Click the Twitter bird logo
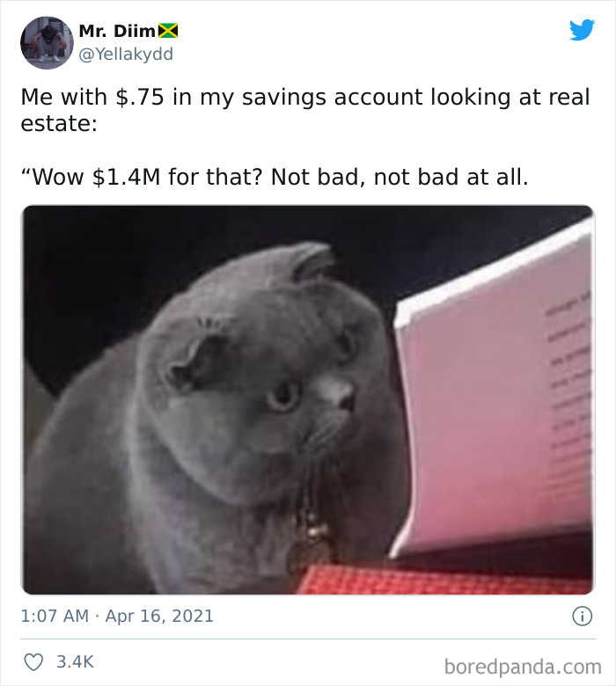616x686 pixels. coord(582,30)
